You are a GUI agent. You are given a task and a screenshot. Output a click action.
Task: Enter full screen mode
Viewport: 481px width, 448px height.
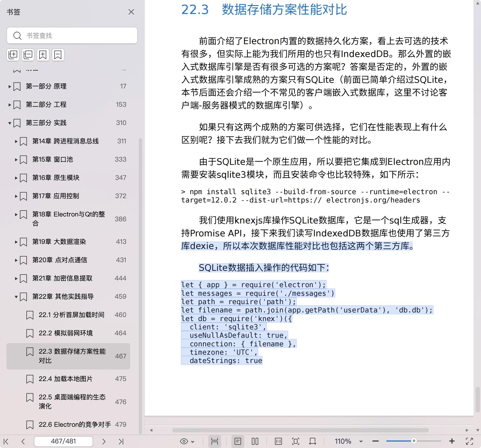pos(469,441)
